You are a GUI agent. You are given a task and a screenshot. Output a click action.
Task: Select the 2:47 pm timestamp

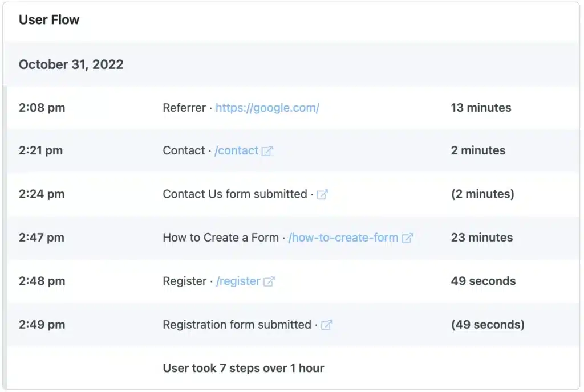click(x=42, y=237)
